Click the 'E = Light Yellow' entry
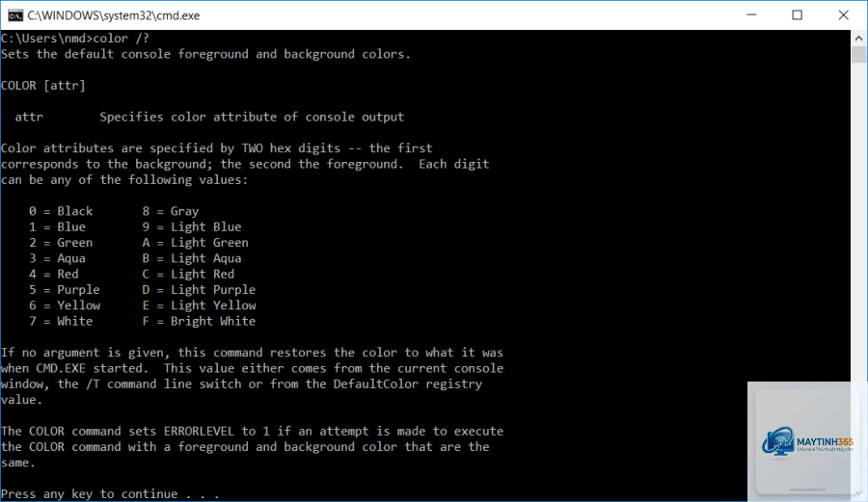 [x=199, y=305]
